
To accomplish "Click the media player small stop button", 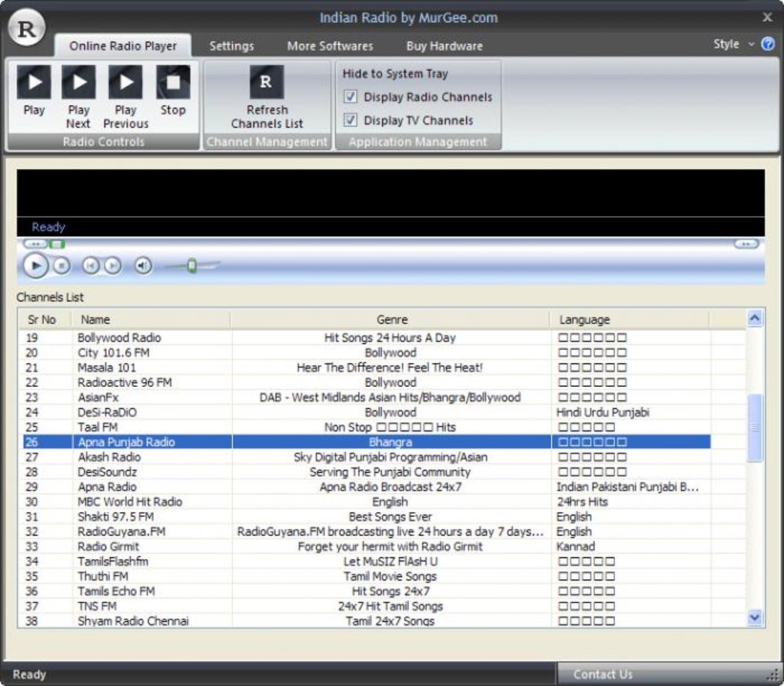I will click(61, 265).
